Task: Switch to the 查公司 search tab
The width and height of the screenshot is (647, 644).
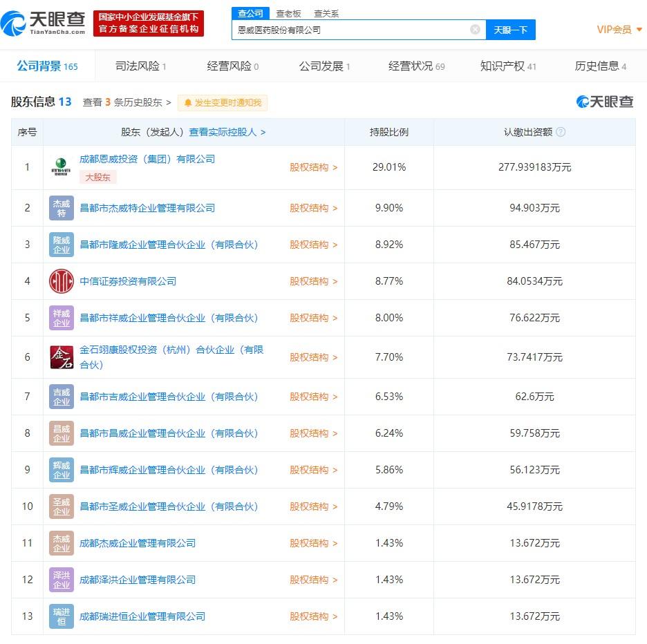Action: click(250, 13)
